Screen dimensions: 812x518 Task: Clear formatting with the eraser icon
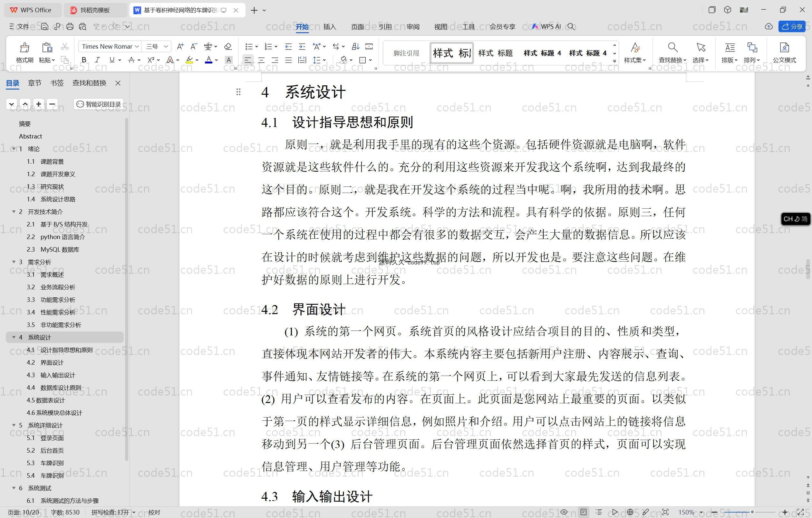pyautogui.click(x=228, y=46)
